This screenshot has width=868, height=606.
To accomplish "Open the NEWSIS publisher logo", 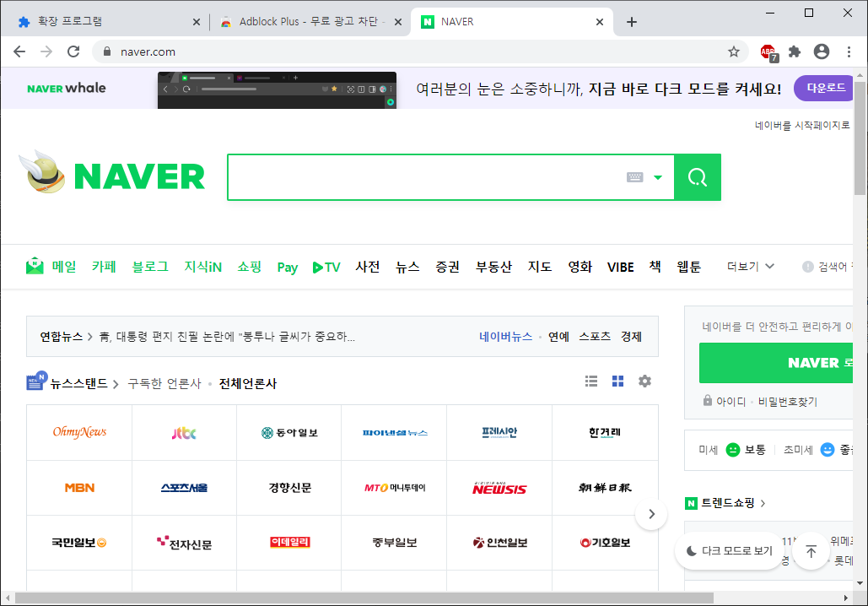I will tap(499, 488).
